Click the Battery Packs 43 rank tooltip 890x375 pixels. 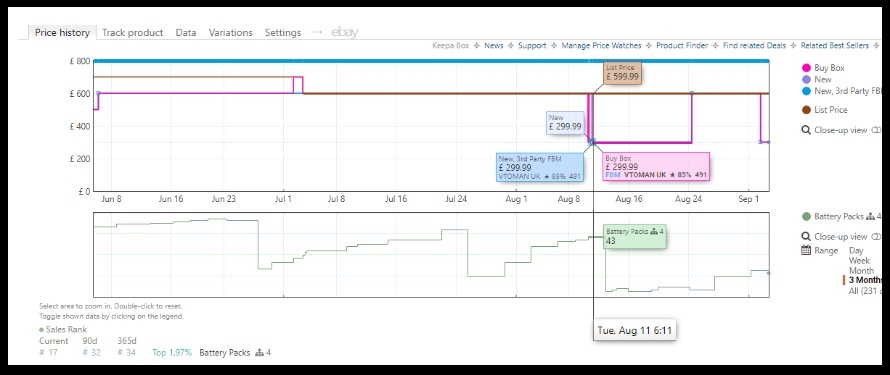tap(635, 236)
